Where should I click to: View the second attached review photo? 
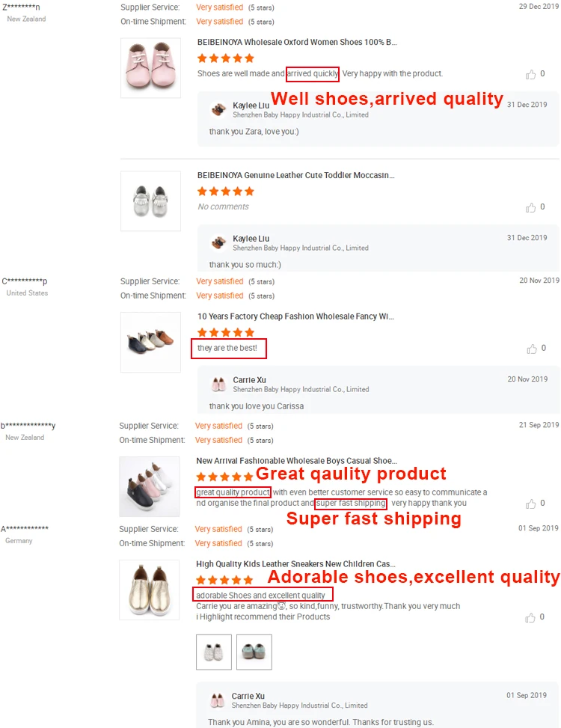coord(254,652)
